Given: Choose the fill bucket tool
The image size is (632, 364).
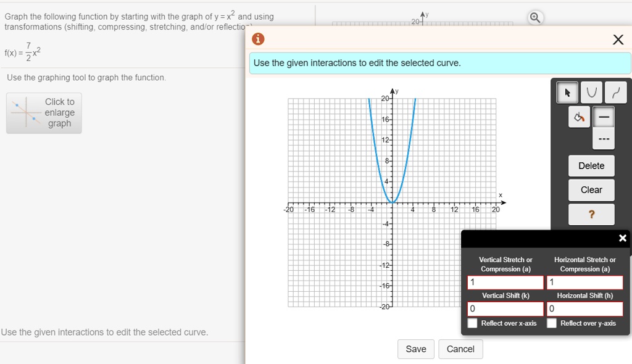Looking at the screenshot, I should click(x=579, y=117).
